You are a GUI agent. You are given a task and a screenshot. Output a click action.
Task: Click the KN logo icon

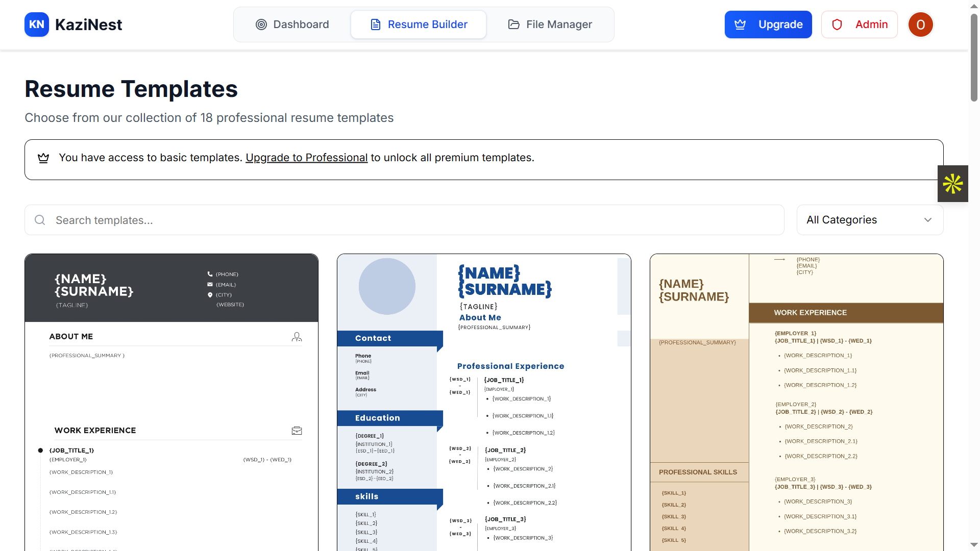point(37,24)
